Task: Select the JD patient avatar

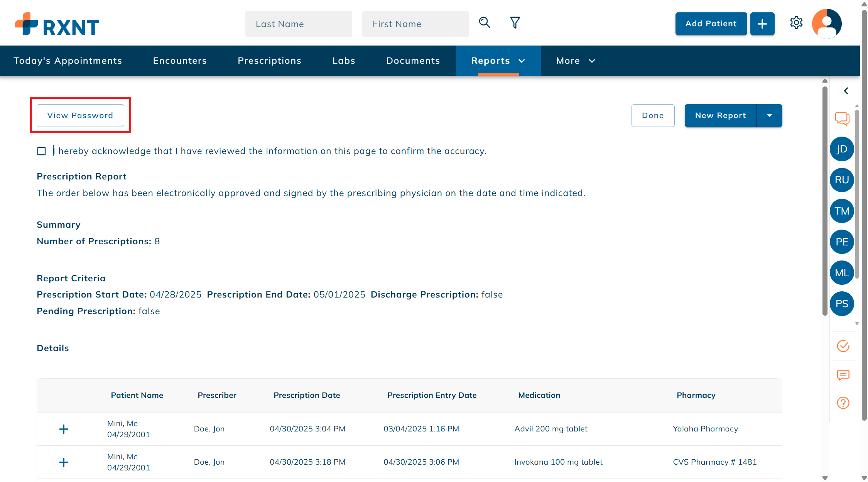Action: point(842,149)
